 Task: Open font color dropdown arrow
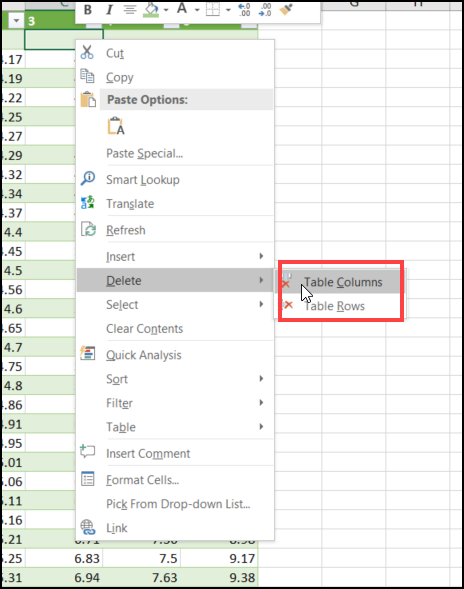(x=197, y=10)
